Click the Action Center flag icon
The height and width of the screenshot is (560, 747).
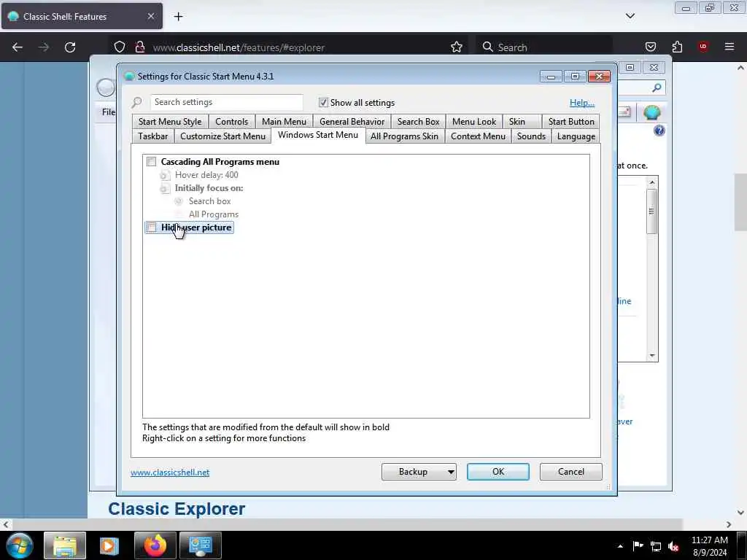tap(638, 546)
